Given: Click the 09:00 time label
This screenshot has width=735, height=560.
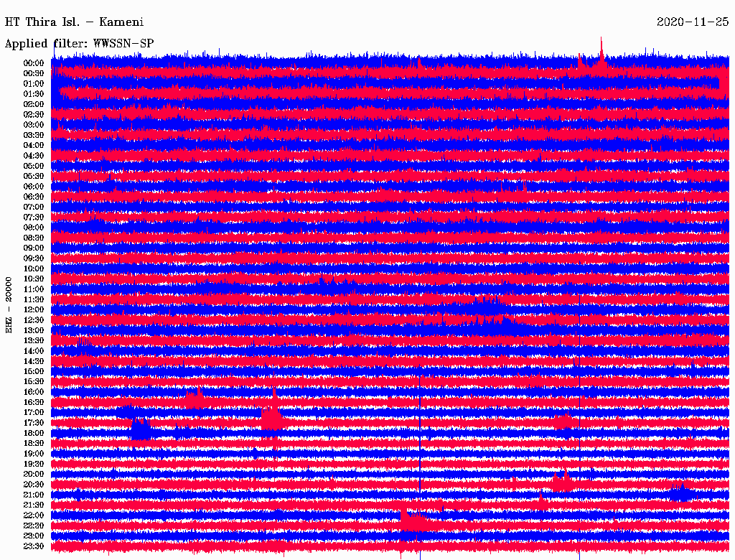Looking at the screenshot, I should coord(34,248).
